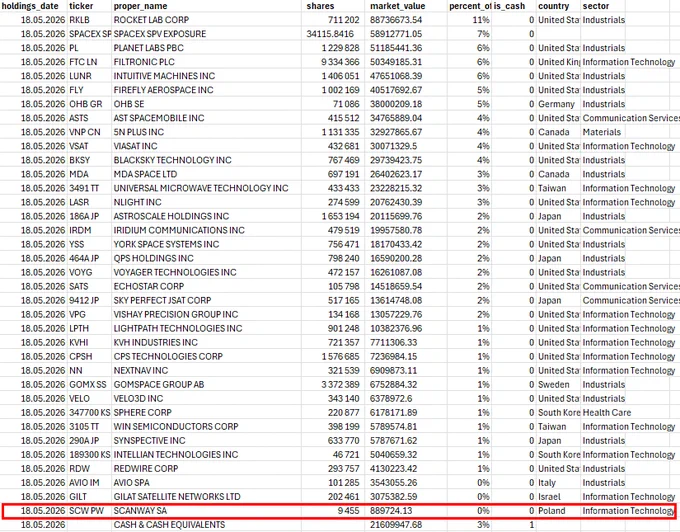The height and width of the screenshot is (532, 680).
Task: Click the VIASAT INC cell
Action: point(207,146)
